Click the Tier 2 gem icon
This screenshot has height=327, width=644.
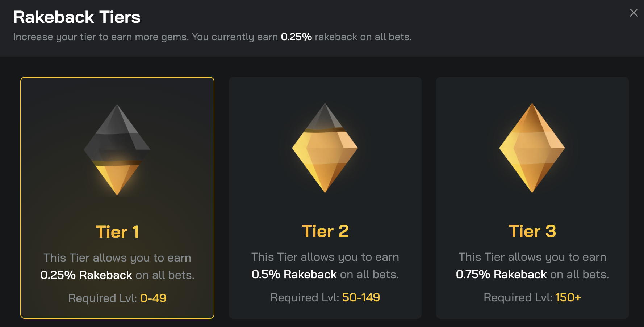pos(325,148)
